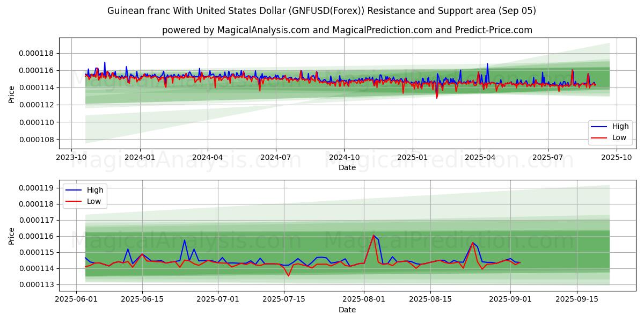Click bottom chart y-axis value 0.000119

36,188
